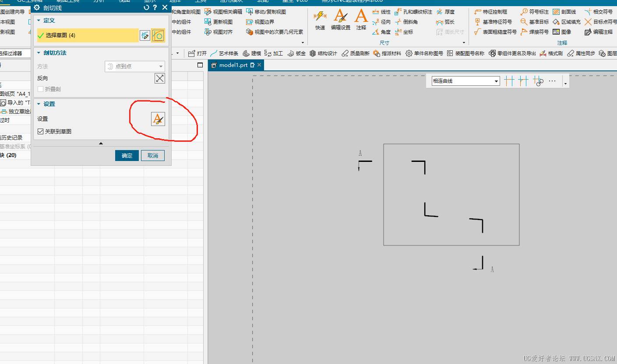
Task: Expand the 尺寸 group dropdown arrow
Action: 464,42
